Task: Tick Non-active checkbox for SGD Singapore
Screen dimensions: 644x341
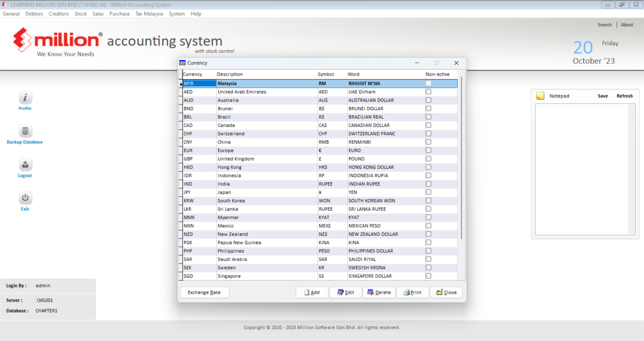Action: [428, 276]
